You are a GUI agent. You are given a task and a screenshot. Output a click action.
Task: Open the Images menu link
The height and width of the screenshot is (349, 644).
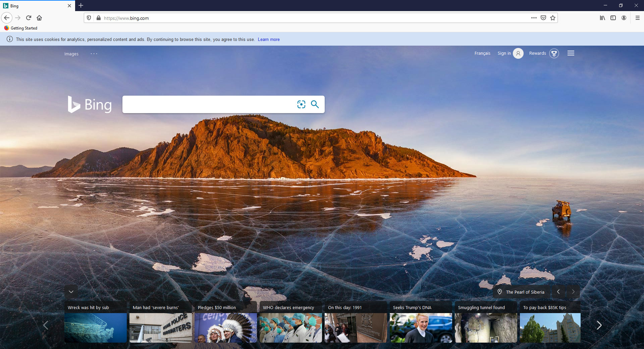click(71, 54)
